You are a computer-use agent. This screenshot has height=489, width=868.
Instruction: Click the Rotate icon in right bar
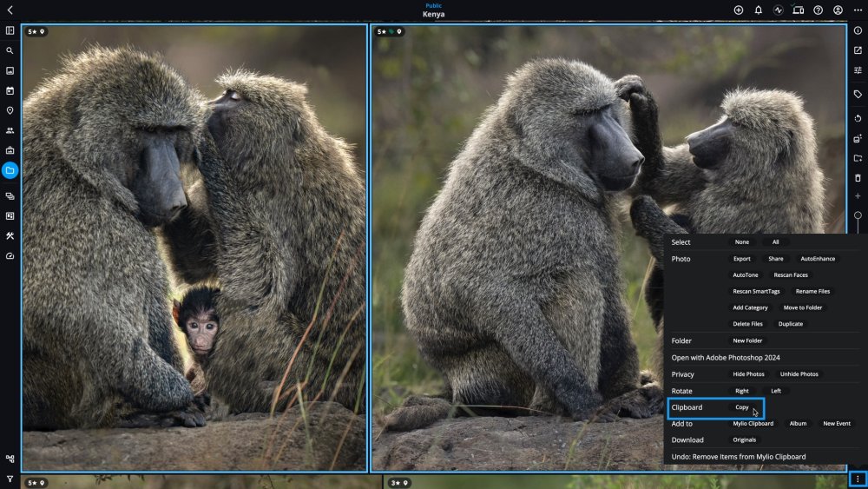pos(858,118)
